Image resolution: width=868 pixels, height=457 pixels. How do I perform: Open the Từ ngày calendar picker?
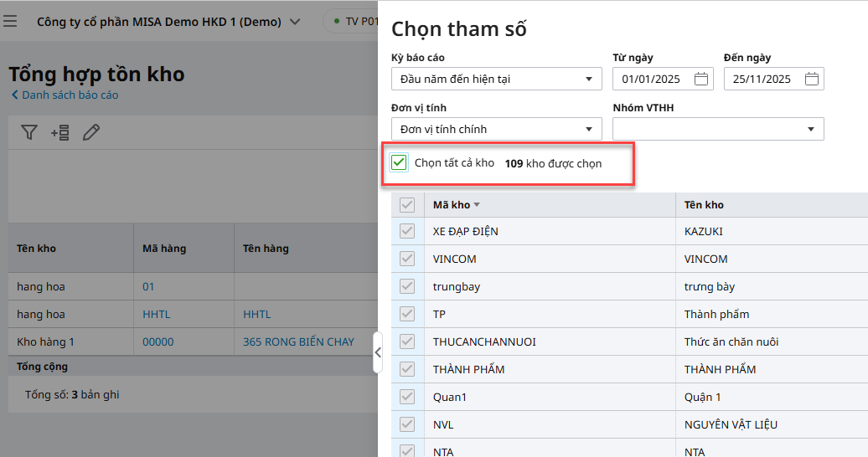coord(701,80)
